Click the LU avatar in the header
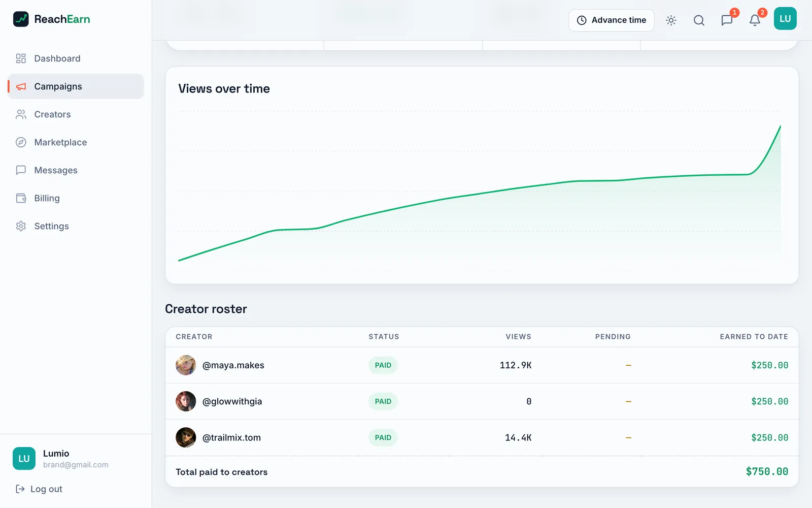Viewport: 812px width, 508px height. coord(785,19)
